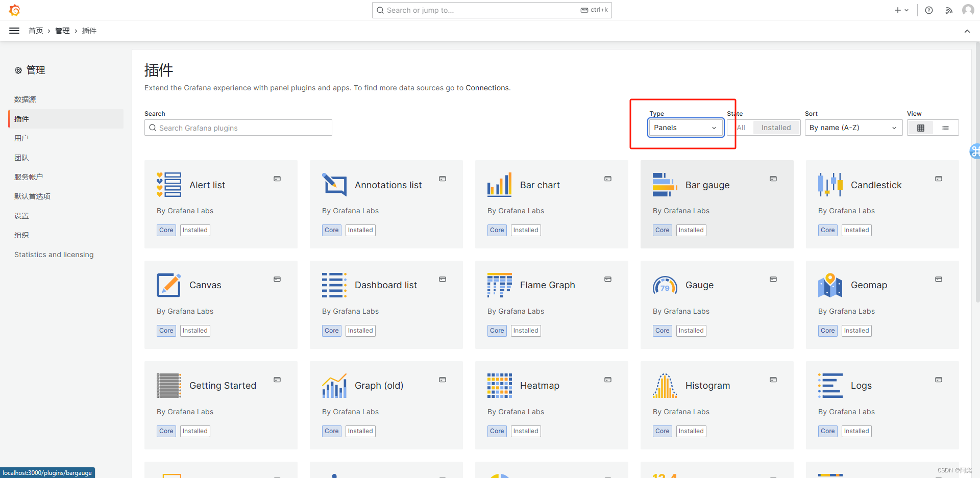This screenshot has height=478, width=980.
Task: Open the news RSS feed icon
Action: [x=949, y=10]
